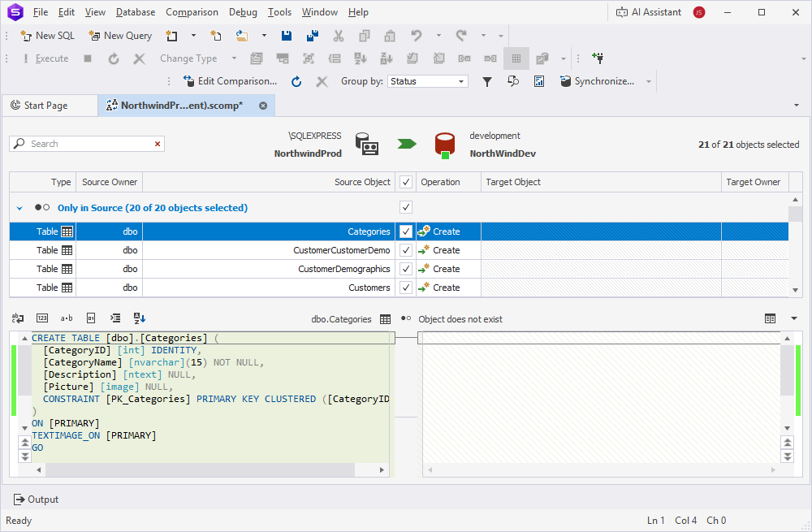Screen dimensions: 812x532
Task: Click the Open file folder icon
Action: (242, 36)
